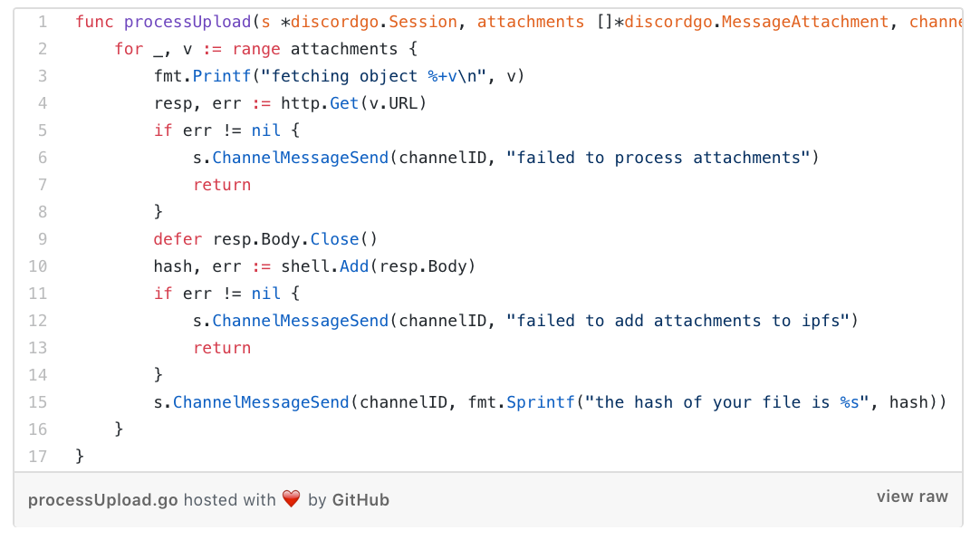Select line number 1 in the gutter
This screenshot has height=540, width=980.
point(43,22)
